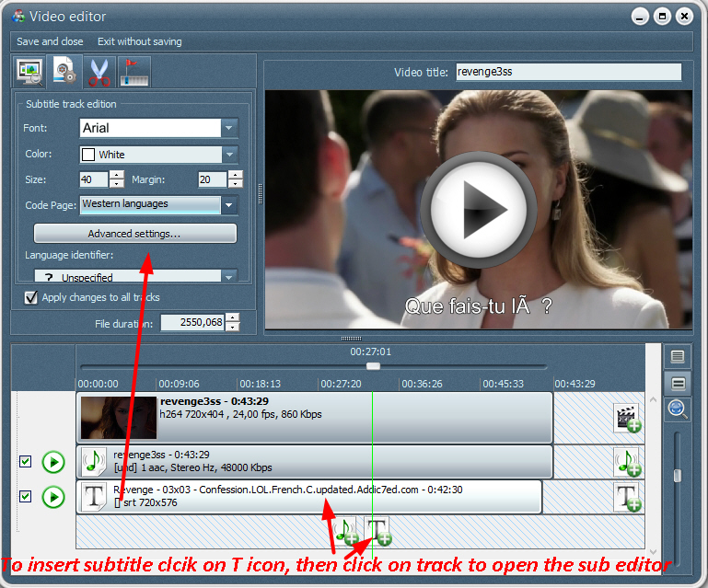Click Exit without saving menu item
This screenshot has height=588, width=708.
tap(140, 41)
